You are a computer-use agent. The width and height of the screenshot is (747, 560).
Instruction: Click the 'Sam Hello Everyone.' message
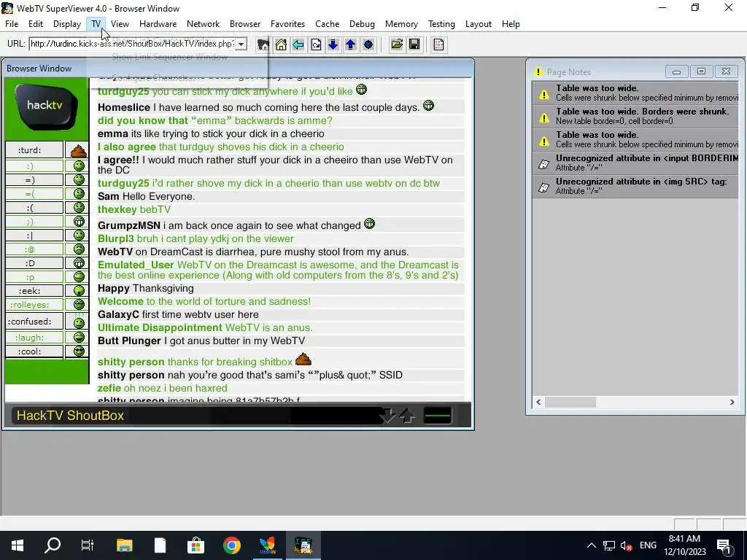(146, 197)
